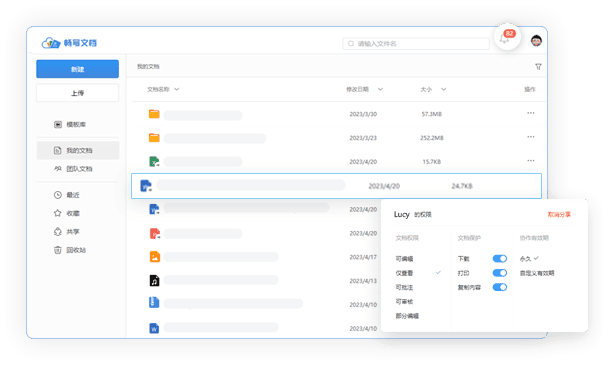Select the 永久 permanent validity option
608x365 pixels.
point(529,259)
